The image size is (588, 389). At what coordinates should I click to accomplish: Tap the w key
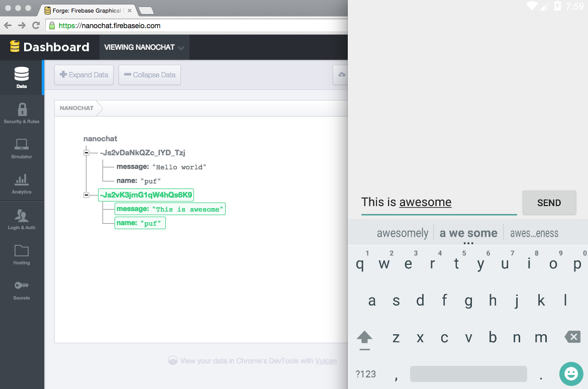click(x=384, y=264)
